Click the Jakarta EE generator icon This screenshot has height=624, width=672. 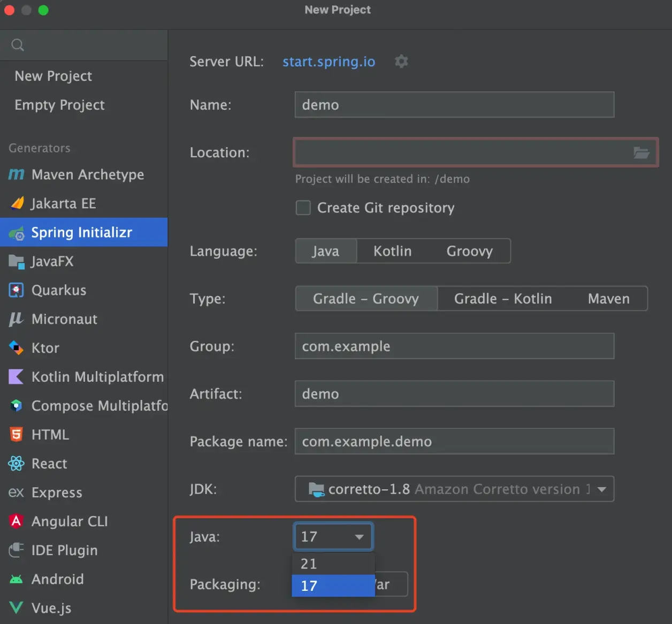tap(17, 203)
